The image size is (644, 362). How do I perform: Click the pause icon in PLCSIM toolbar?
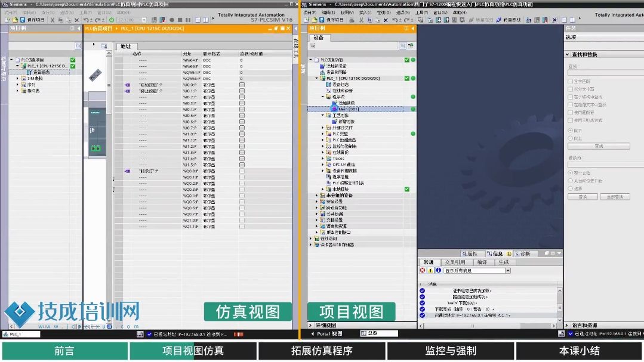click(188, 20)
